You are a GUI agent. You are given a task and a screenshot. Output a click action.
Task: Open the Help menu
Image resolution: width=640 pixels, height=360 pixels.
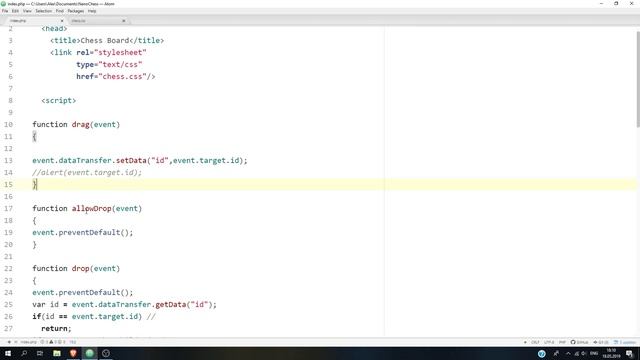coord(92,11)
